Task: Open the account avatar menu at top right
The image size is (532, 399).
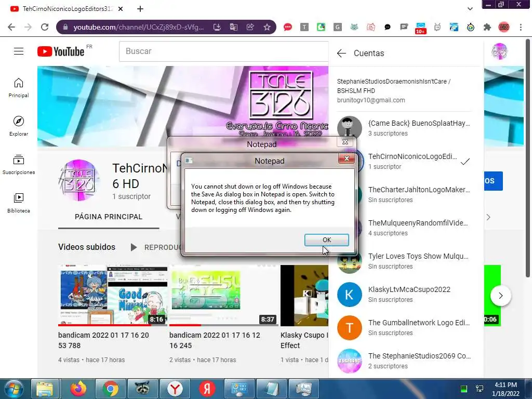Action: tap(499, 51)
